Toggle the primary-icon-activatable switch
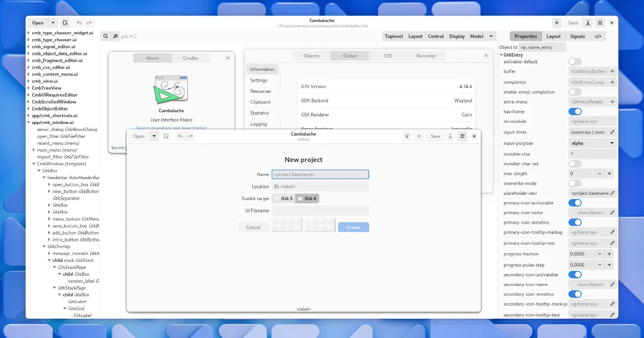Screen dimensions: 644x338 click(x=575, y=203)
